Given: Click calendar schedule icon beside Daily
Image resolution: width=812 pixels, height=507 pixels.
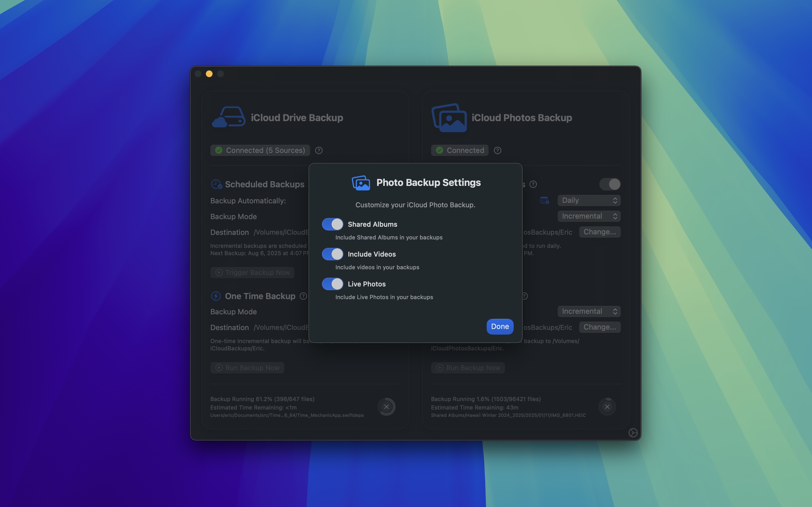Looking at the screenshot, I should click(545, 201).
